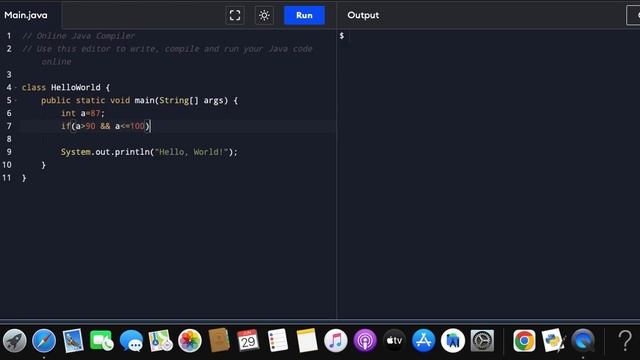Select the Main.java file tab
This screenshot has height=360, width=640.
coord(26,15)
